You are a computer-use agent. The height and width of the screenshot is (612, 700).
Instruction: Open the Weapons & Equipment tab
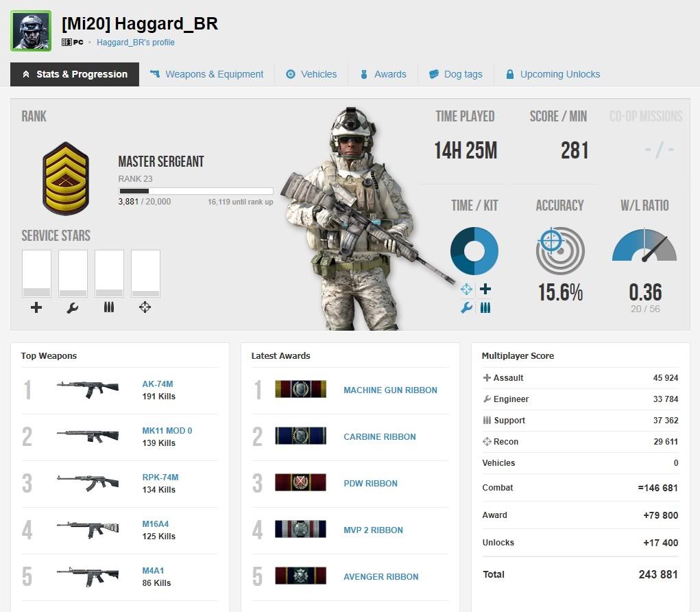pos(206,74)
